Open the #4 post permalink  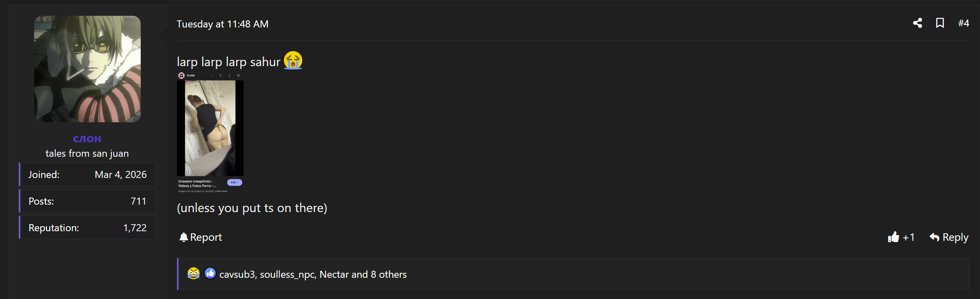963,23
